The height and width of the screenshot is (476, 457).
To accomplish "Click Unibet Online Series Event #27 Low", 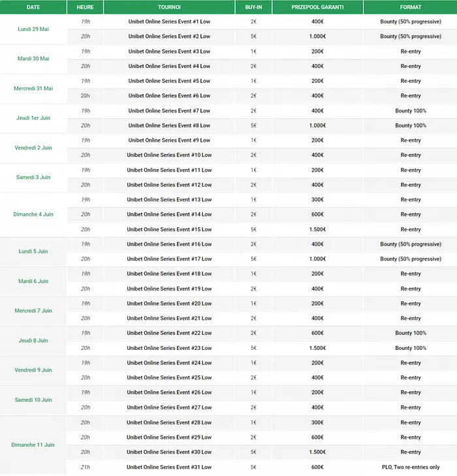I will pyautogui.click(x=169, y=407).
